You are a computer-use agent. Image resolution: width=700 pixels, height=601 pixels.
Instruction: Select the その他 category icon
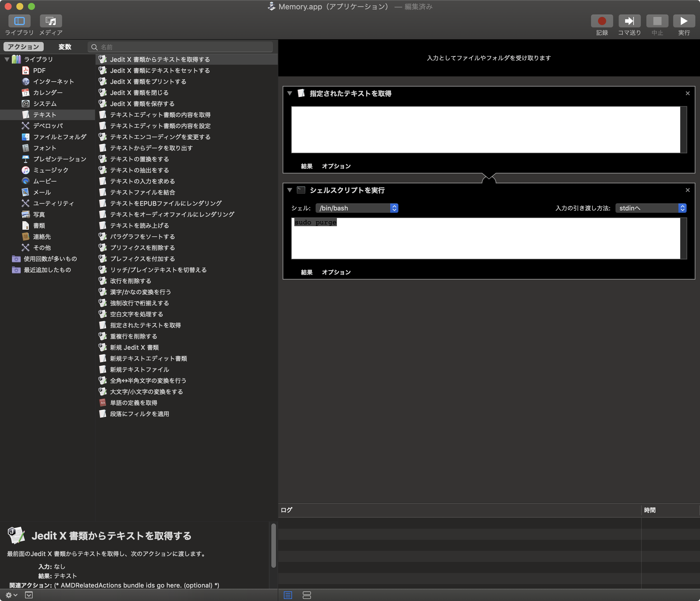[x=26, y=248]
